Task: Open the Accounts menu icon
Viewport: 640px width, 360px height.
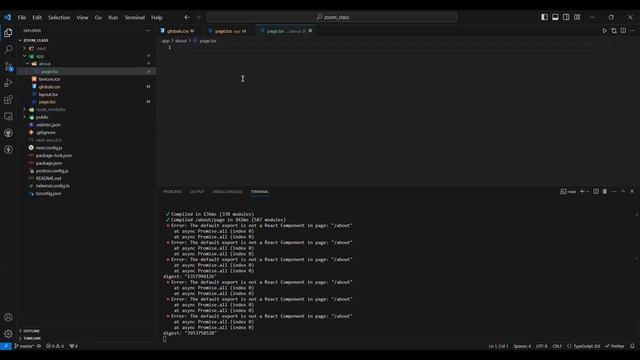Action: (x=8, y=317)
